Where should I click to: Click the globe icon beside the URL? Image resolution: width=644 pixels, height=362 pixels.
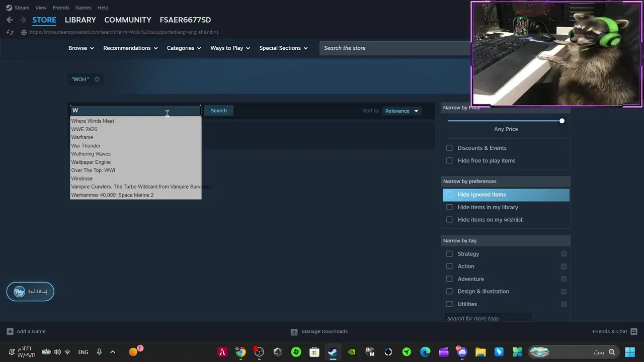(x=24, y=32)
